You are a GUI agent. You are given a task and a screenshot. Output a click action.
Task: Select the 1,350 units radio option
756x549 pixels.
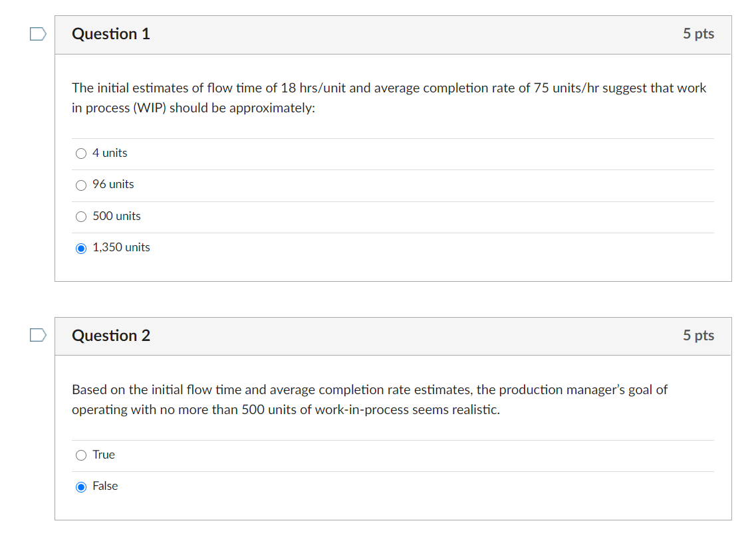(x=81, y=248)
